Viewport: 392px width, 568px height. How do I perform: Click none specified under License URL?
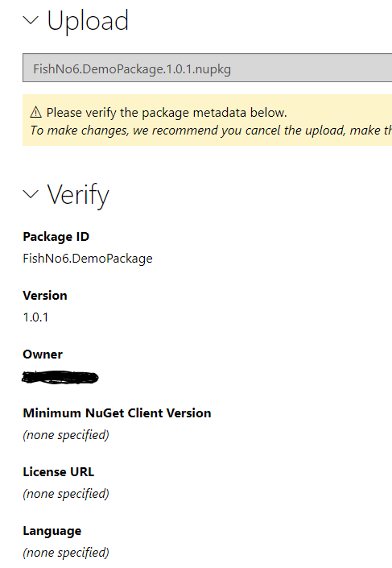click(x=66, y=494)
